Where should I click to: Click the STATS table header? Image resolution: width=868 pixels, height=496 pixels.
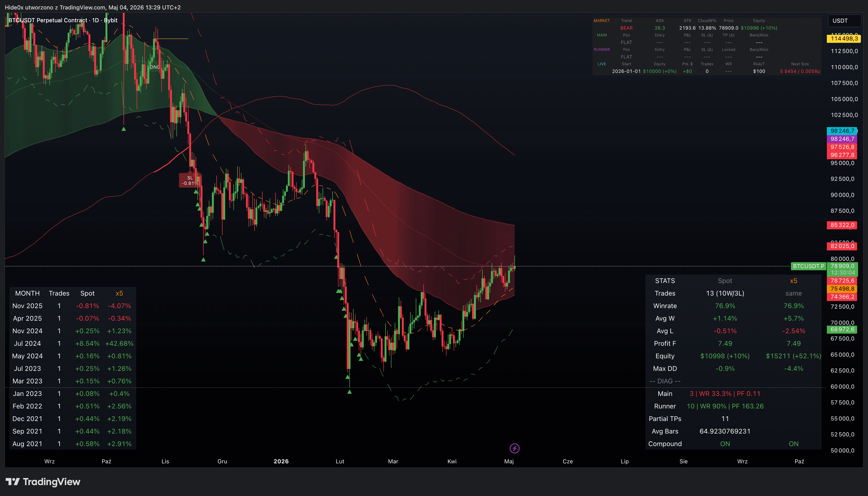click(665, 281)
